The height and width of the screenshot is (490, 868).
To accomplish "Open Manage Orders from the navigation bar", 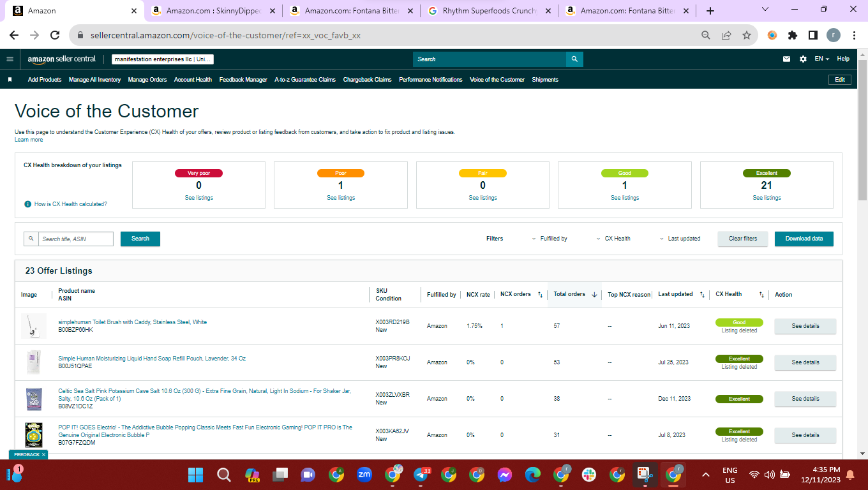I will tap(147, 80).
